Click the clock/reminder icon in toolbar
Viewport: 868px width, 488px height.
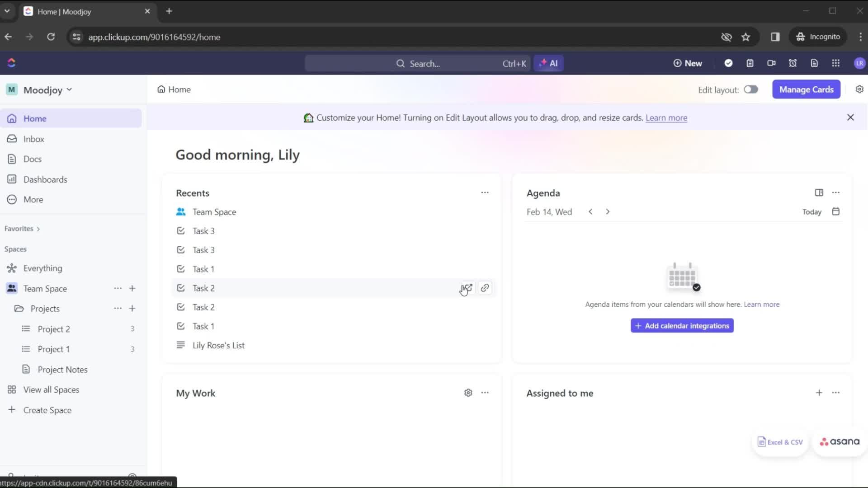click(x=793, y=63)
